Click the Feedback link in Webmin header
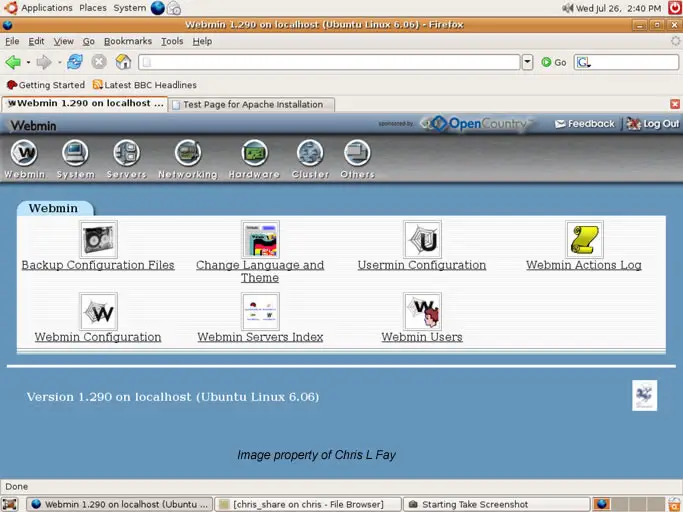This screenshot has height=512, width=683. coord(585,124)
